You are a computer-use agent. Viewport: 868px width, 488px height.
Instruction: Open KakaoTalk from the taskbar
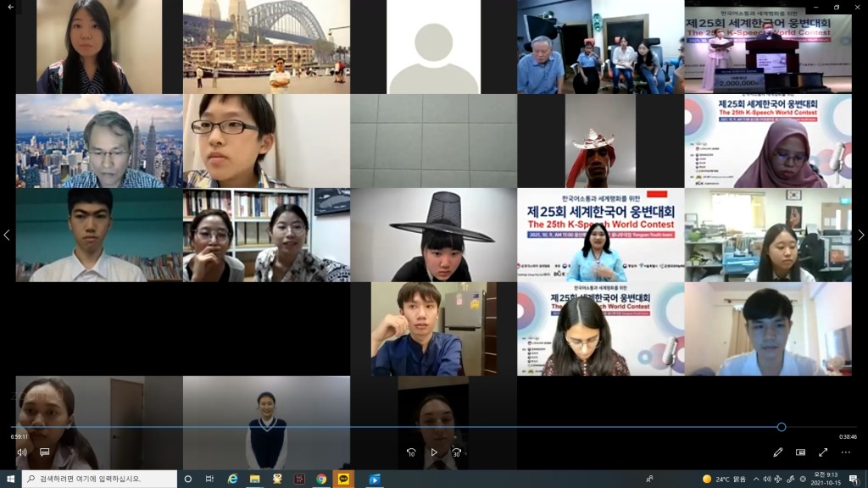[x=343, y=479]
